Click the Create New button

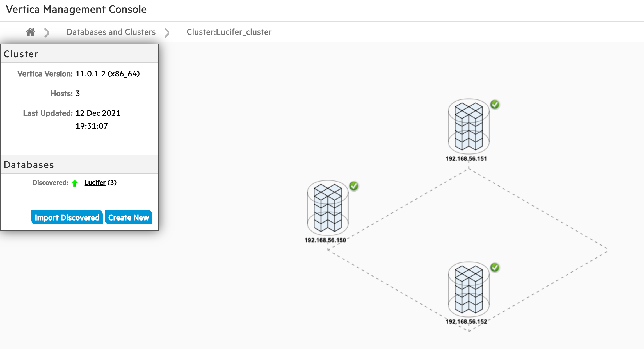pos(129,217)
